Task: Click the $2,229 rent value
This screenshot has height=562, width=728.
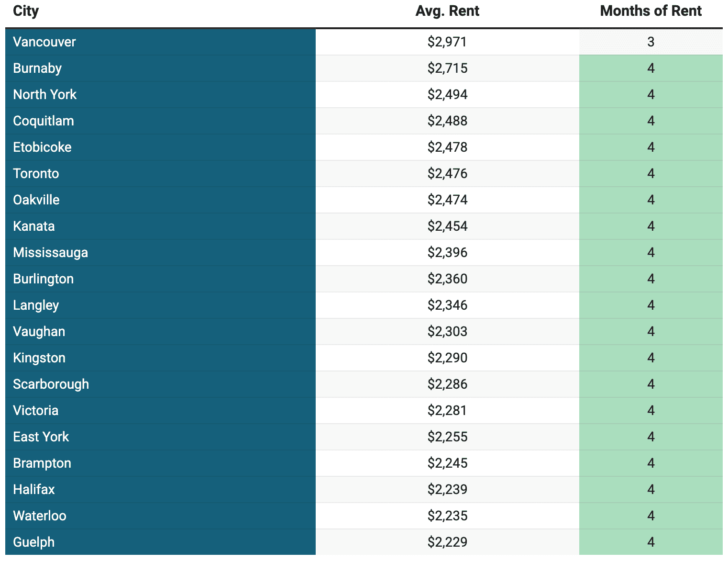Action: (x=447, y=542)
